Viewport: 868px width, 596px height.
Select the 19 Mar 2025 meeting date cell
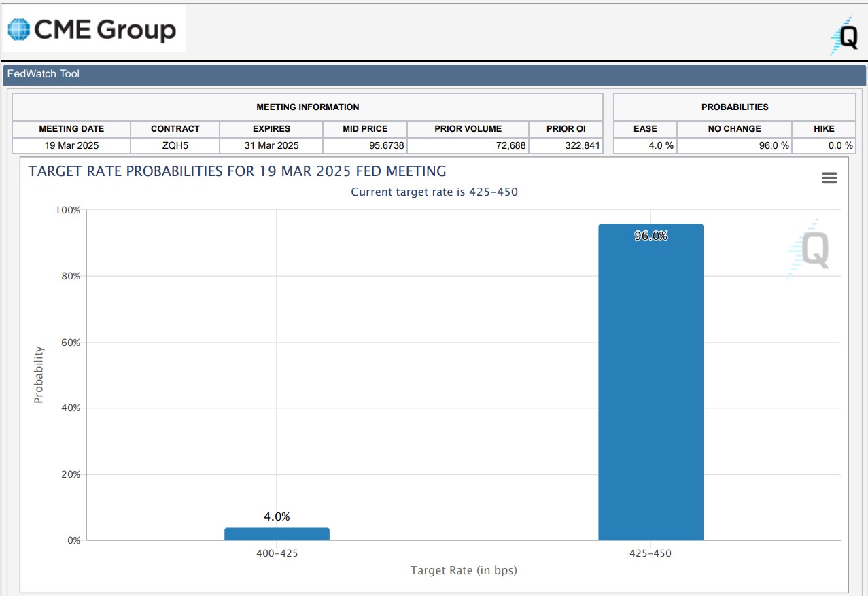click(71, 145)
